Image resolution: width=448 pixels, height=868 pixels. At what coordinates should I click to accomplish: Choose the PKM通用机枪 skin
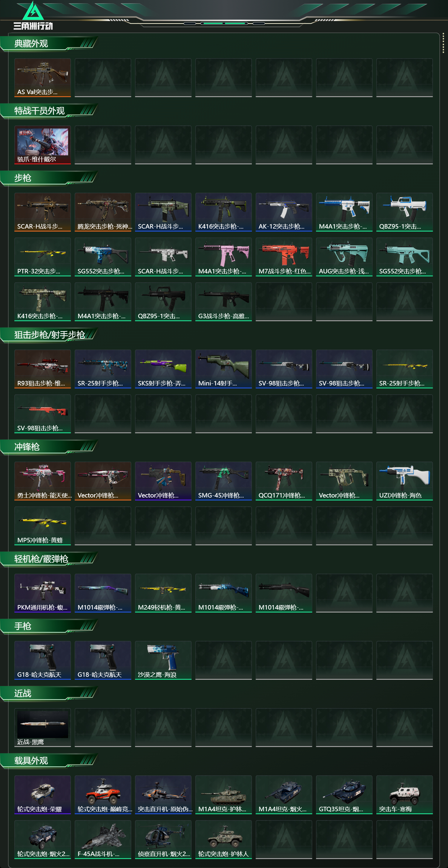coord(42,593)
